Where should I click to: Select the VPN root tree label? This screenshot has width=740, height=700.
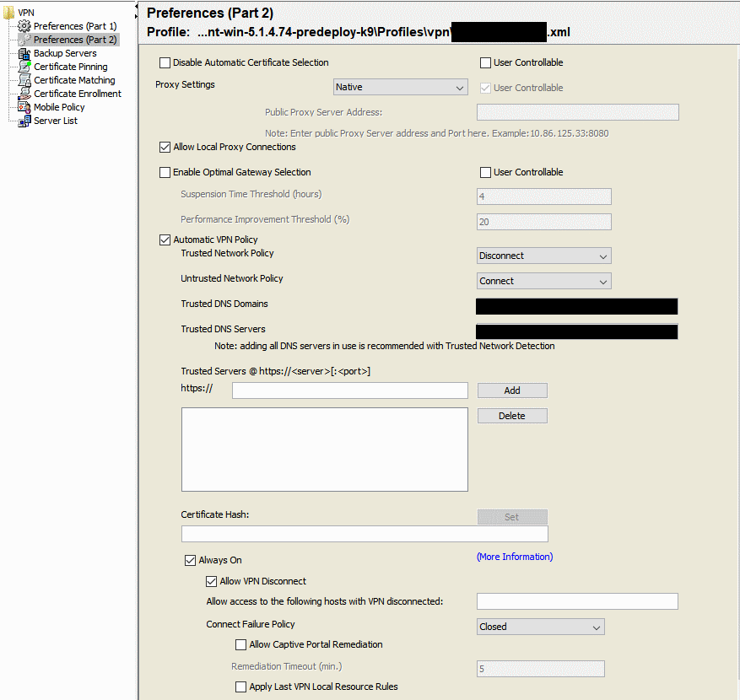point(26,13)
